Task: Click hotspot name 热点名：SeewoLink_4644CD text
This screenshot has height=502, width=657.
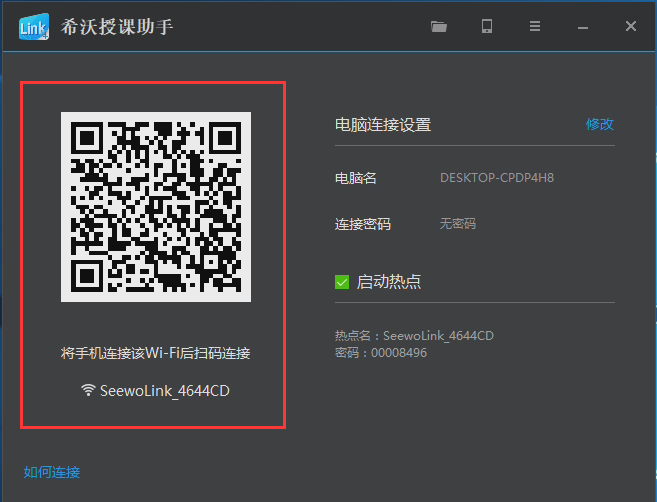Action: [414, 336]
